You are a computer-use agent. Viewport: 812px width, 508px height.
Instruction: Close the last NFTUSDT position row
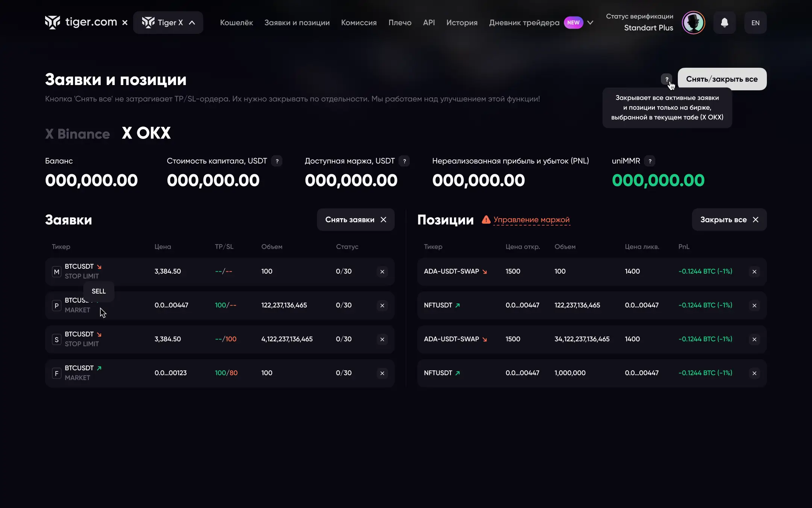tap(754, 373)
